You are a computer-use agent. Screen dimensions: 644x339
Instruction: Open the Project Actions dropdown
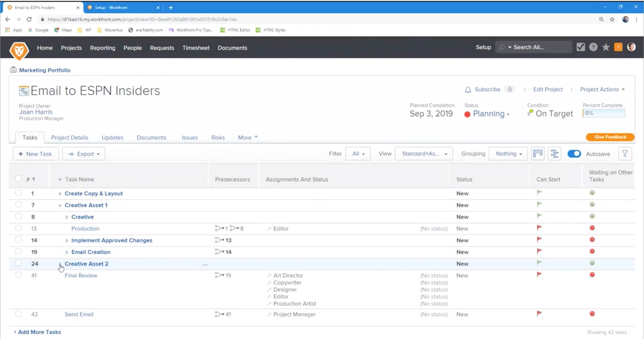click(x=602, y=89)
